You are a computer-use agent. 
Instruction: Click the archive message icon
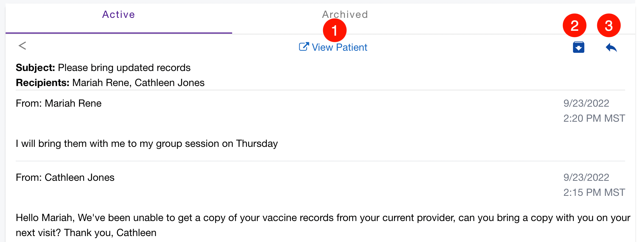click(x=578, y=47)
